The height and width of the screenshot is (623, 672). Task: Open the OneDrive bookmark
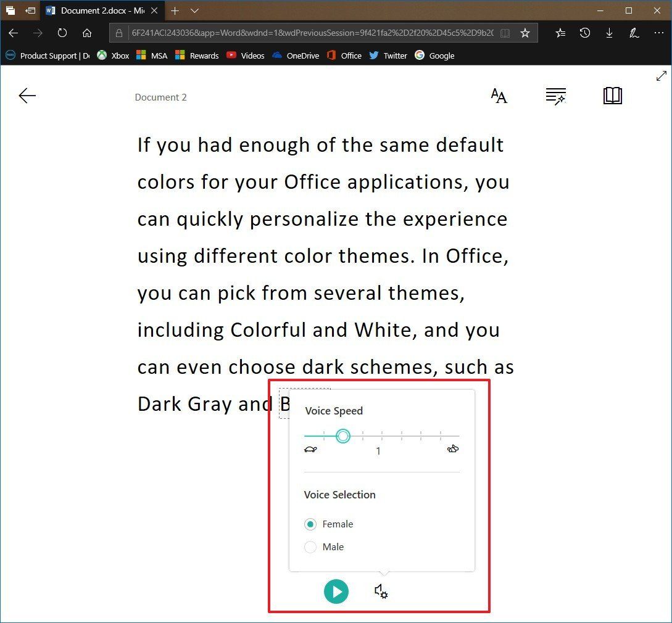point(296,56)
